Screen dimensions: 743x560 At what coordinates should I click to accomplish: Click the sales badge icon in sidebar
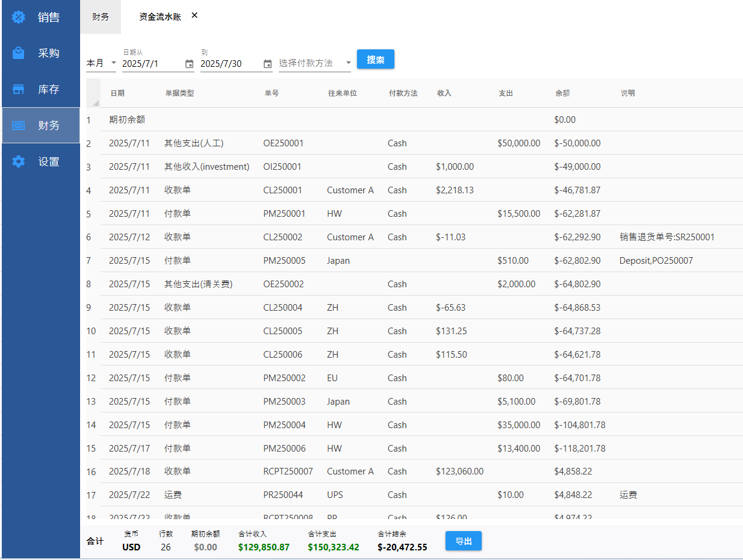(x=19, y=17)
